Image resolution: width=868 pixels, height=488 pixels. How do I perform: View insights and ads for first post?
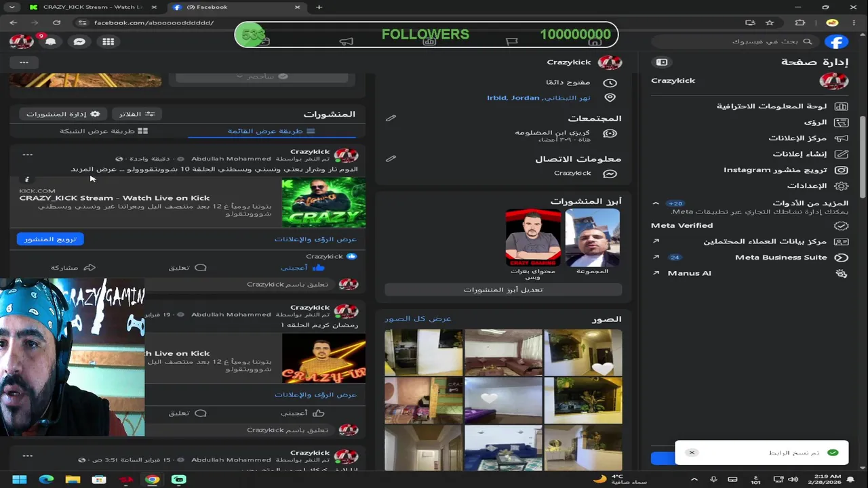click(x=315, y=239)
